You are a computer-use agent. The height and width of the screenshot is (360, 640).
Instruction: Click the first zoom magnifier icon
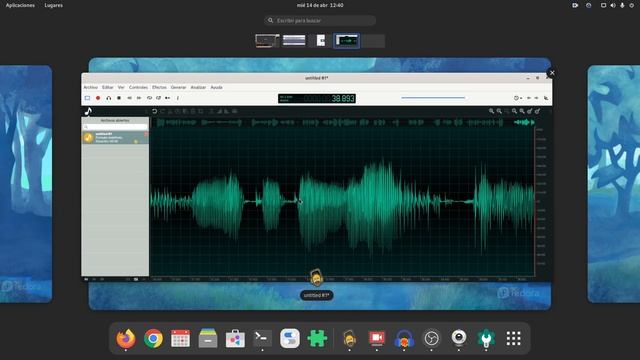[x=491, y=111]
